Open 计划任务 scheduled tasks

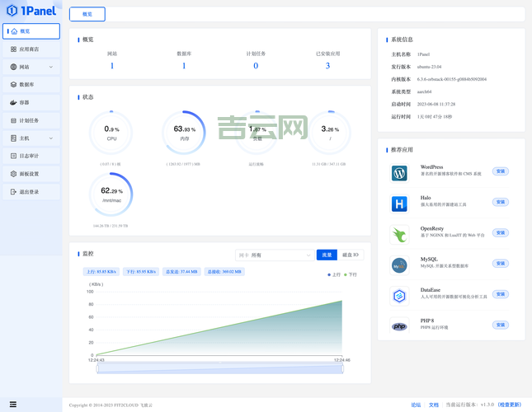tap(31, 120)
